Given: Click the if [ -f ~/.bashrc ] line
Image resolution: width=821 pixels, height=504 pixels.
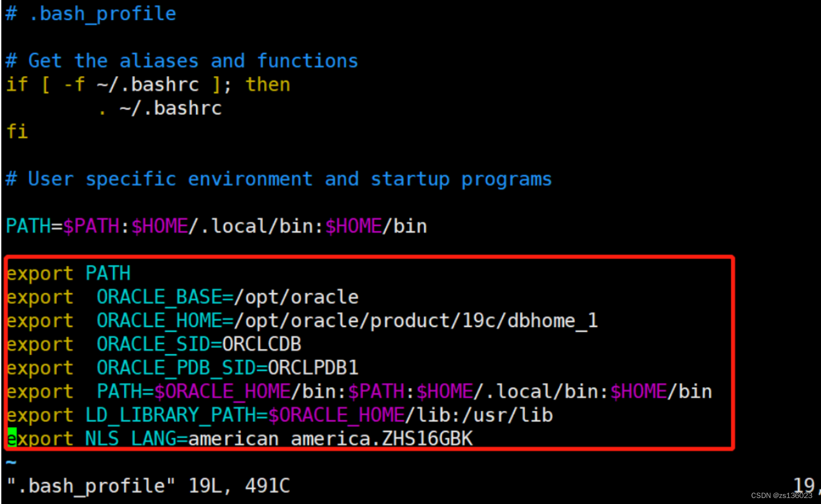Looking at the screenshot, I should [x=147, y=84].
